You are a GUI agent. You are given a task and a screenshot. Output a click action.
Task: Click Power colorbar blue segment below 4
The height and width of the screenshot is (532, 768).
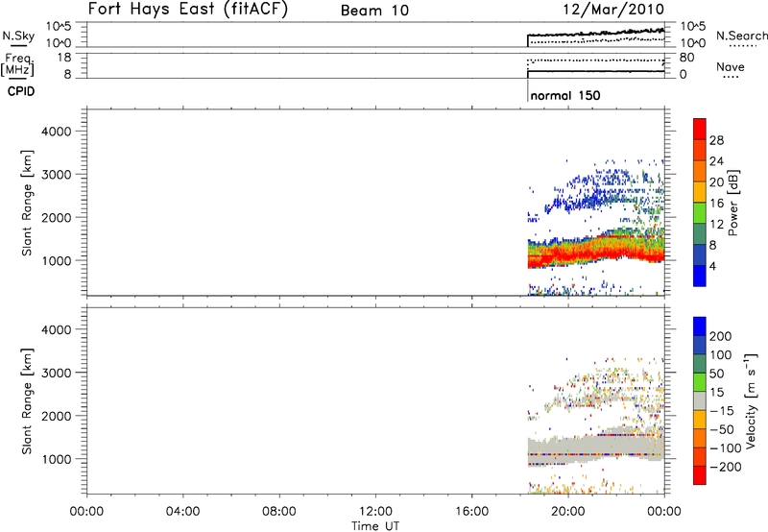click(700, 276)
